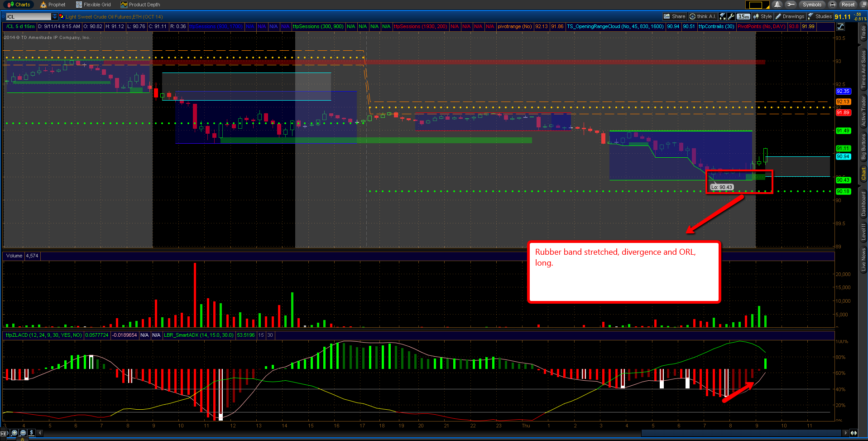Switch to the Prophet tab

tap(53, 5)
